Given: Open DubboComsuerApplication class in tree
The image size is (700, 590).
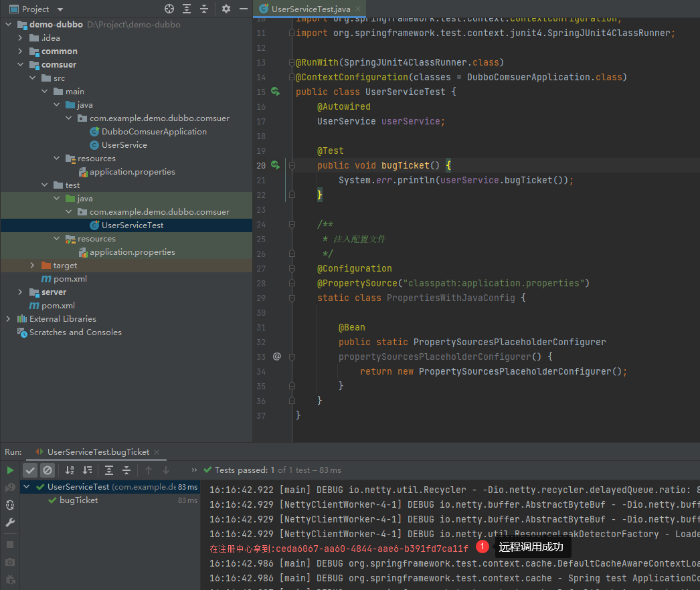Looking at the screenshot, I should [154, 132].
